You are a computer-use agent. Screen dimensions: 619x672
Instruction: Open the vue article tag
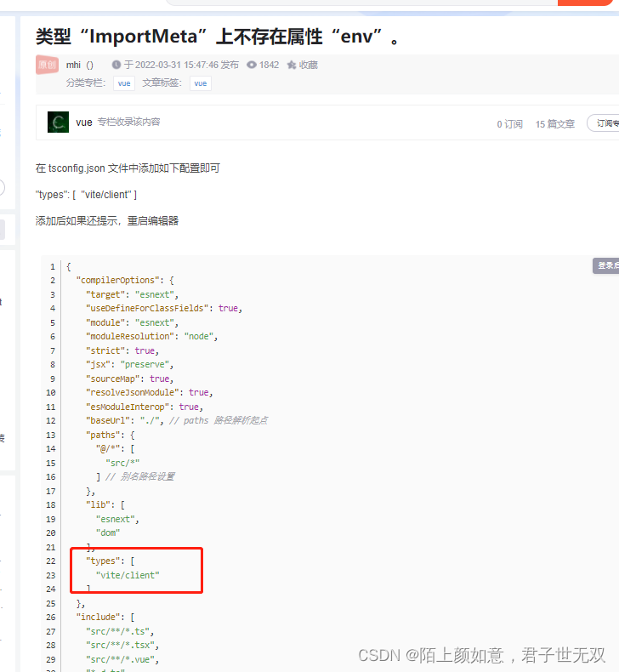click(201, 83)
